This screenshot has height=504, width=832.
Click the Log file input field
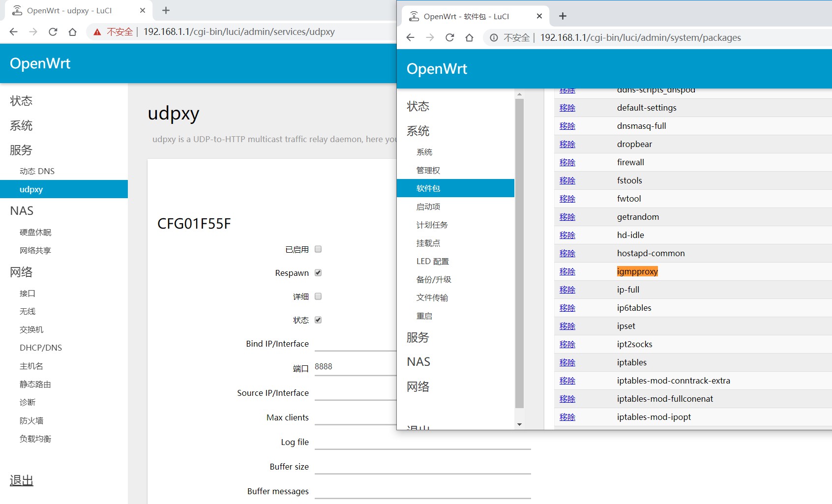pyautogui.click(x=422, y=442)
